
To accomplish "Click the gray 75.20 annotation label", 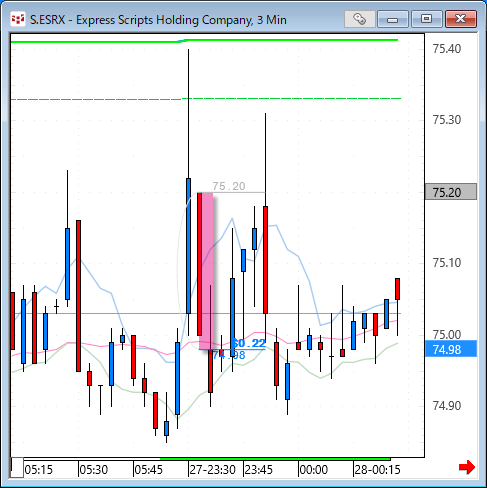I will [229, 186].
